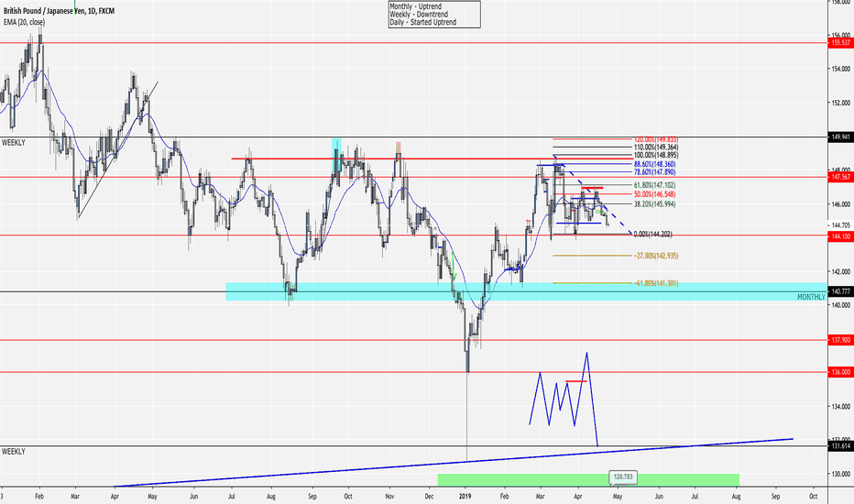The image size is (854, 504).
Task: Select the 131.614 price axis label
Action: coord(840,446)
